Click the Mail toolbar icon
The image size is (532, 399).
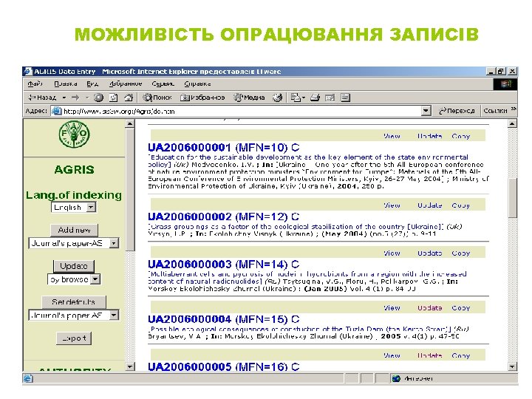pos(296,98)
